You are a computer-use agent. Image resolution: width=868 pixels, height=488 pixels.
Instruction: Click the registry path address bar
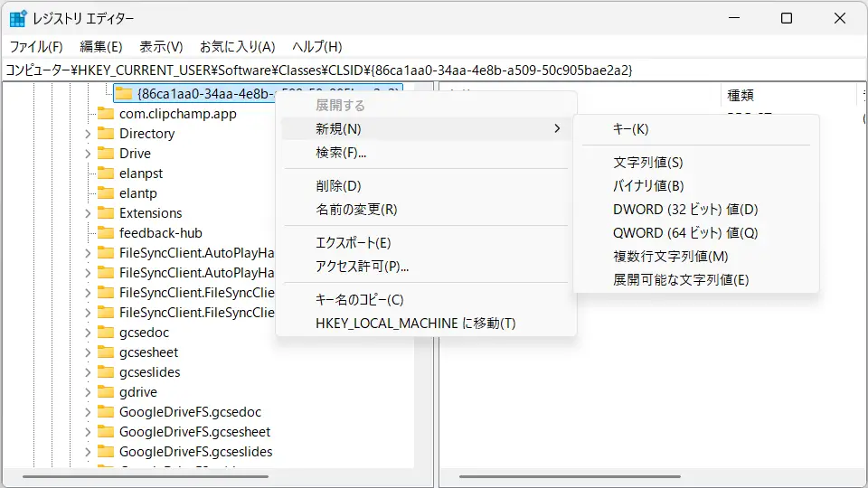(x=434, y=70)
